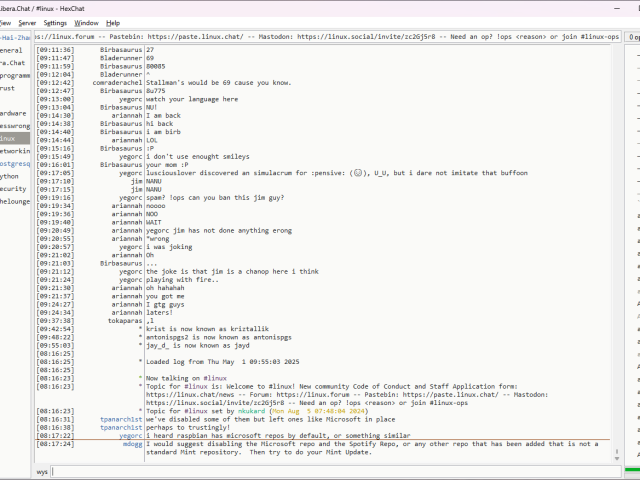Open the Server menu
Viewport: 640px width, 480px height.
pyautogui.click(x=27, y=22)
